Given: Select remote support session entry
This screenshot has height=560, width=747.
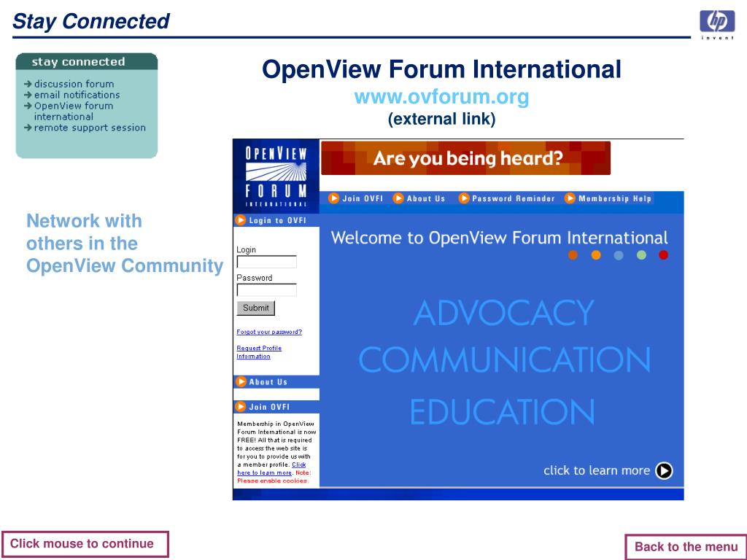Looking at the screenshot, I should pos(90,128).
